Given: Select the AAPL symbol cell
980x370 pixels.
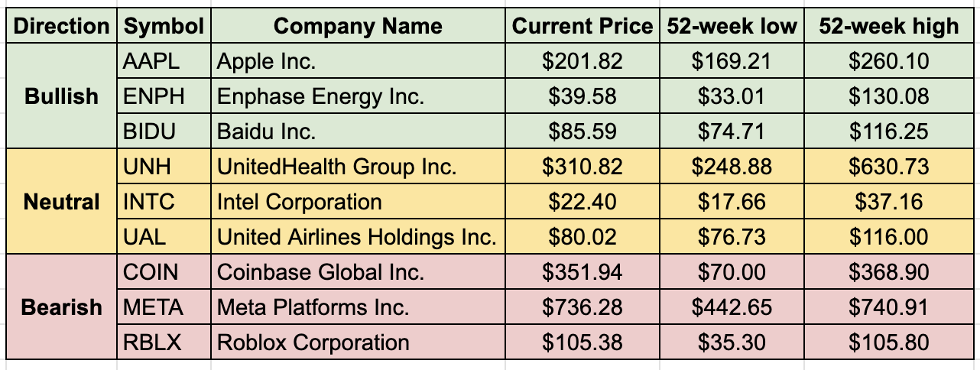Looking at the screenshot, I should 164,61.
